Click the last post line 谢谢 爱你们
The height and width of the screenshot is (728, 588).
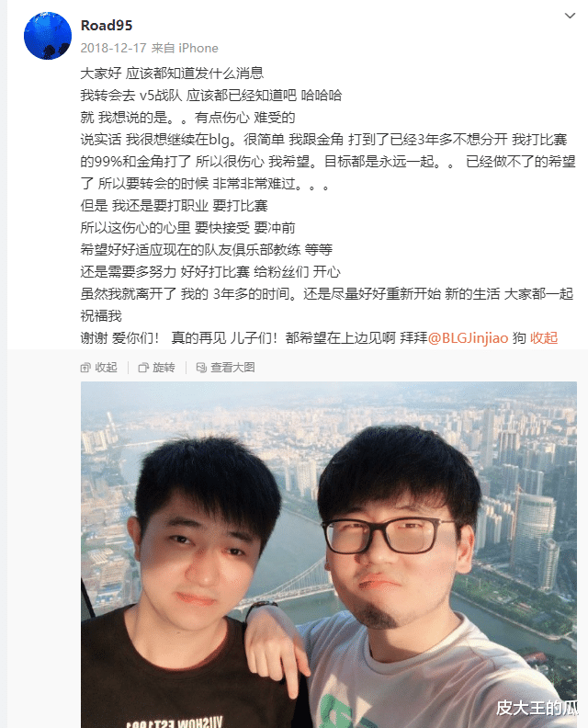(254, 337)
